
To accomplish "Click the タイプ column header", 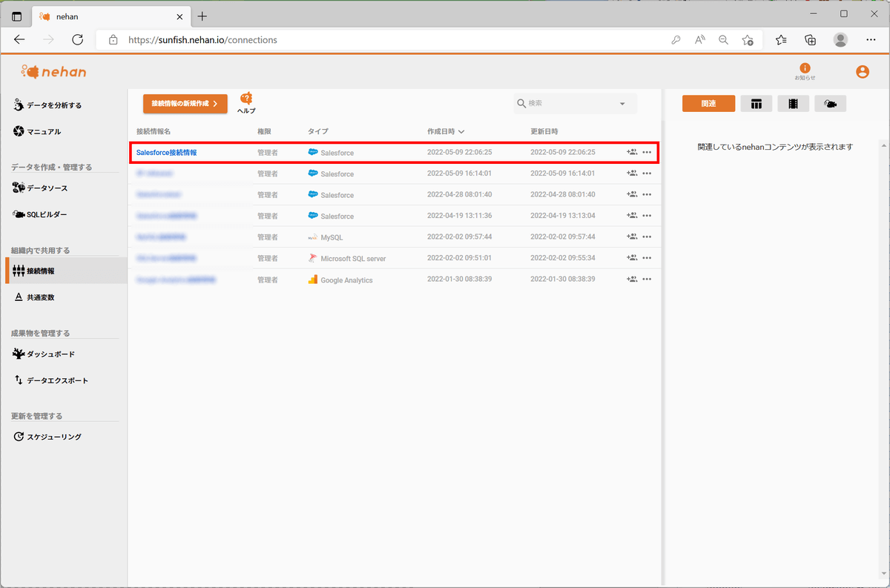I will tap(318, 131).
